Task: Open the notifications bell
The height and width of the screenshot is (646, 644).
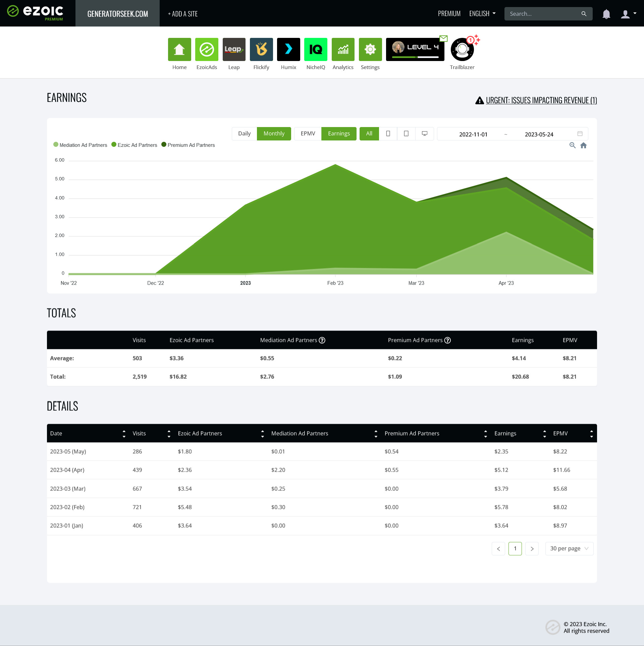Action: [x=606, y=14]
